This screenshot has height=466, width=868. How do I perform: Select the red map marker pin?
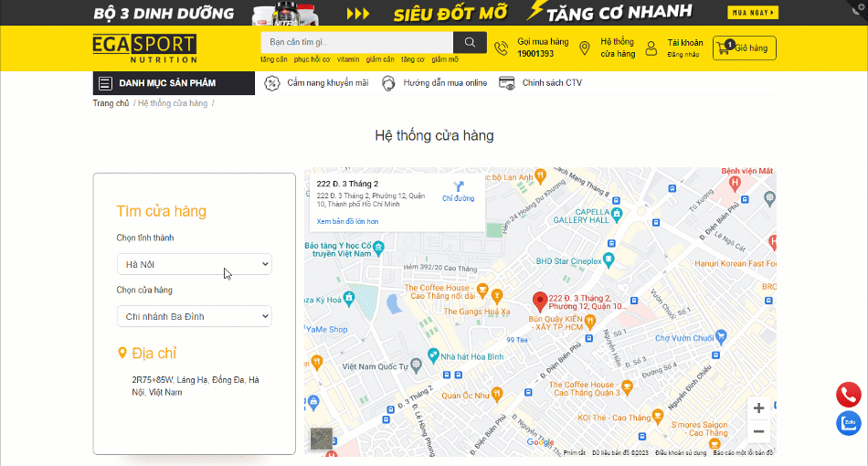tap(540, 302)
